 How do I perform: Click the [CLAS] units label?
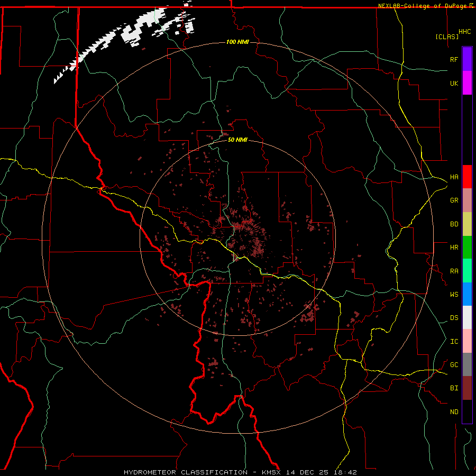[447, 36]
